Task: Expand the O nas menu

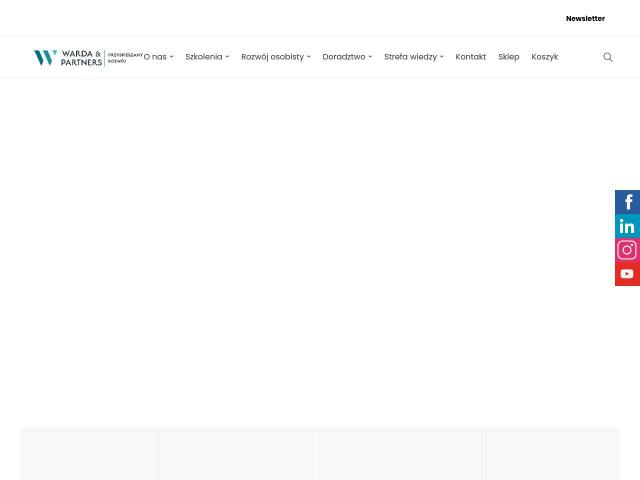Action: tap(158, 57)
